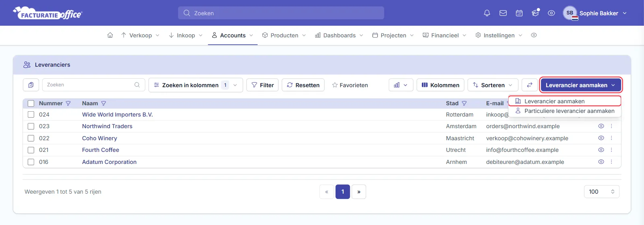Viewport: 644px width, 225px height.
Task: Toggle the select-all checkbox in header
Action: [x=31, y=103]
